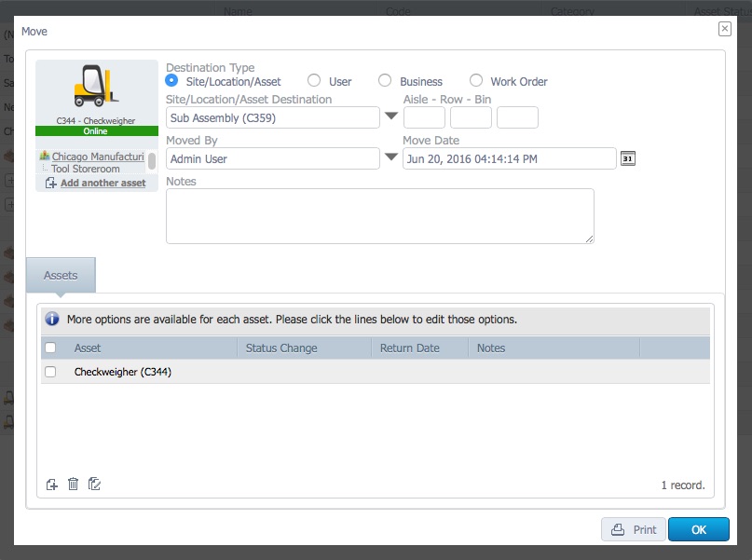Click the Chicago Manufacturing site map icon
The height and width of the screenshot is (560, 752).
[45, 157]
